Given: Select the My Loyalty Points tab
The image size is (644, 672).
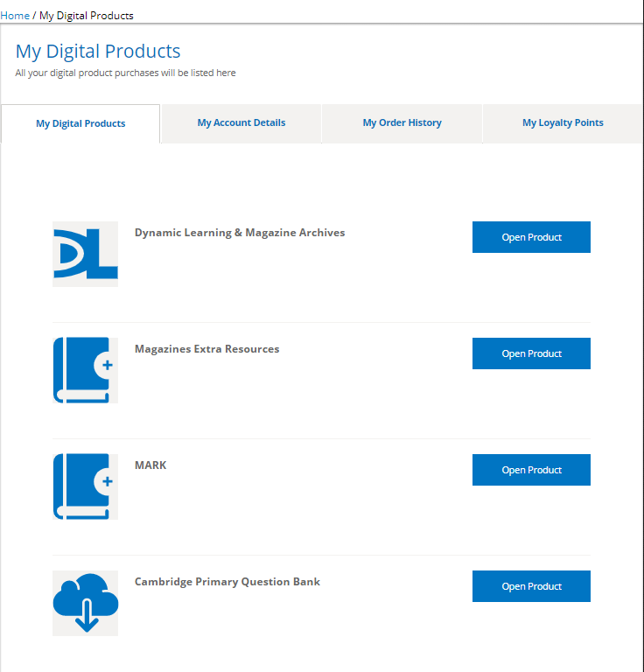Looking at the screenshot, I should (x=563, y=122).
